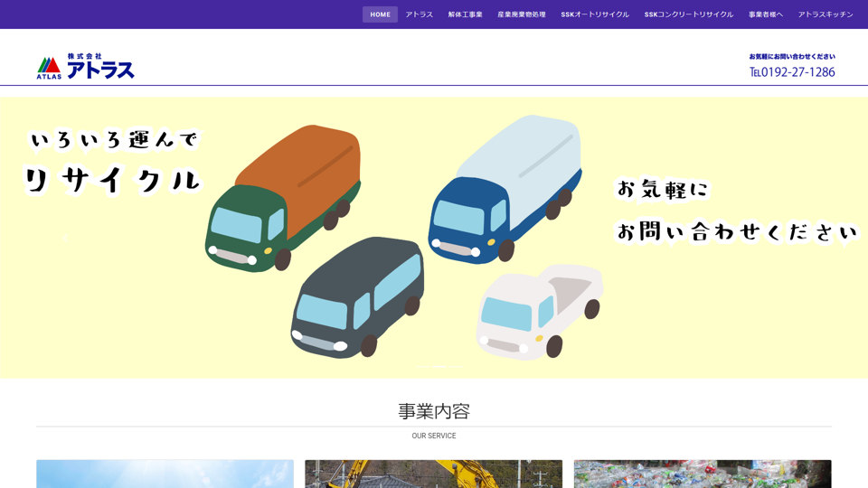Open the 解体工事業 menu link
Screen dimensions: 868x488
coord(465,14)
